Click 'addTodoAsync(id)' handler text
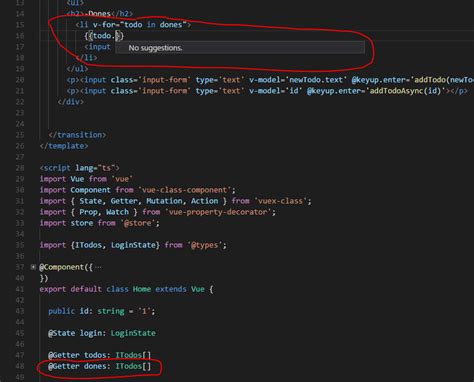 point(405,91)
